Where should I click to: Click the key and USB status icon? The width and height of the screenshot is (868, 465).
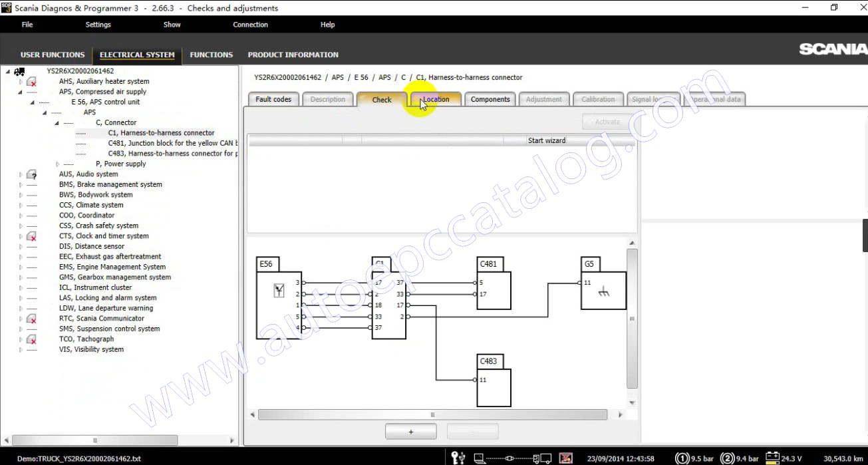[458, 458]
